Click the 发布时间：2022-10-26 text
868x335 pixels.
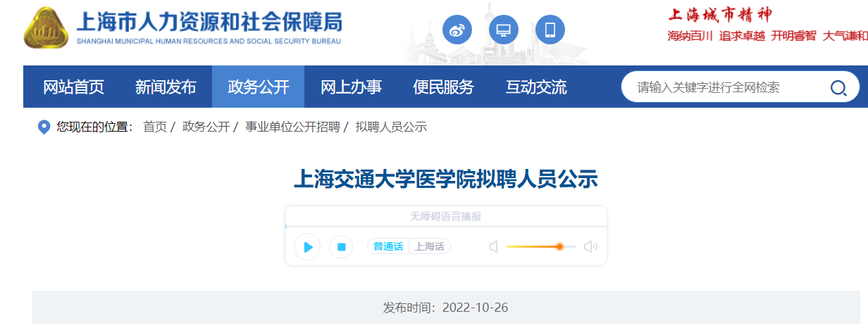(445, 308)
